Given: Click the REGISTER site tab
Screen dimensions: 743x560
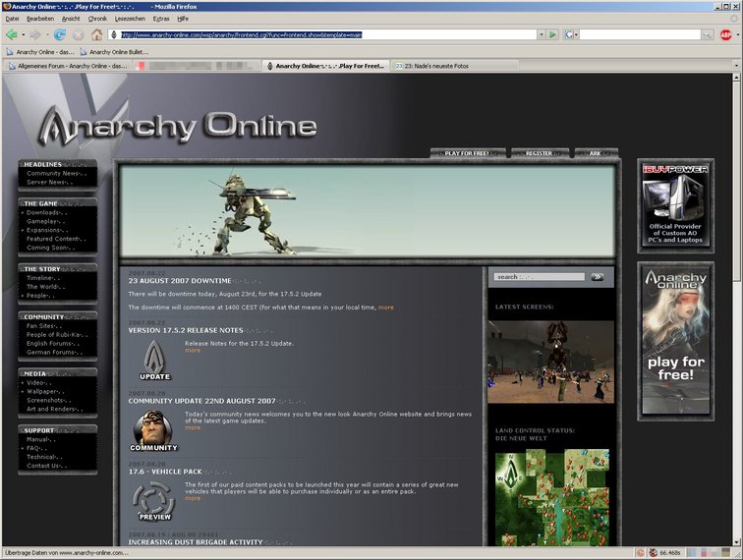Looking at the screenshot, I should [540, 153].
